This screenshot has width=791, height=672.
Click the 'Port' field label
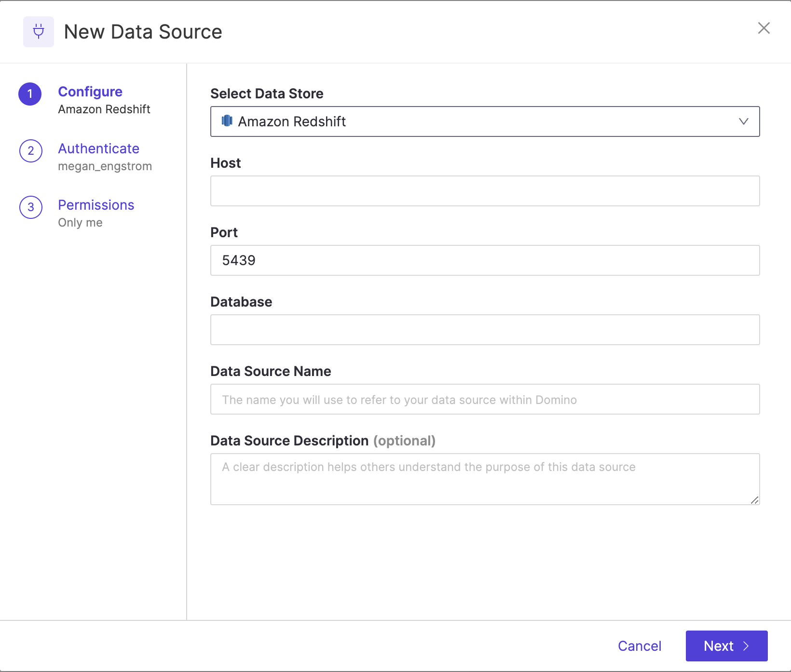point(224,232)
